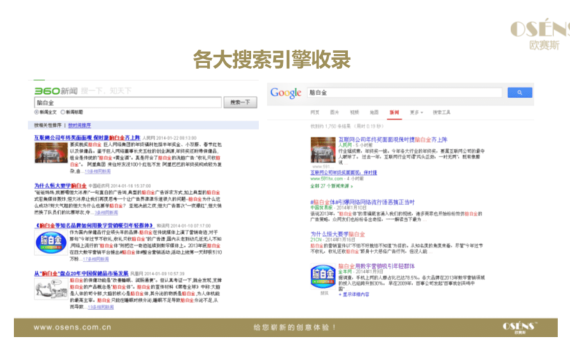Expand the Google 更多 dropdown

(416, 112)
